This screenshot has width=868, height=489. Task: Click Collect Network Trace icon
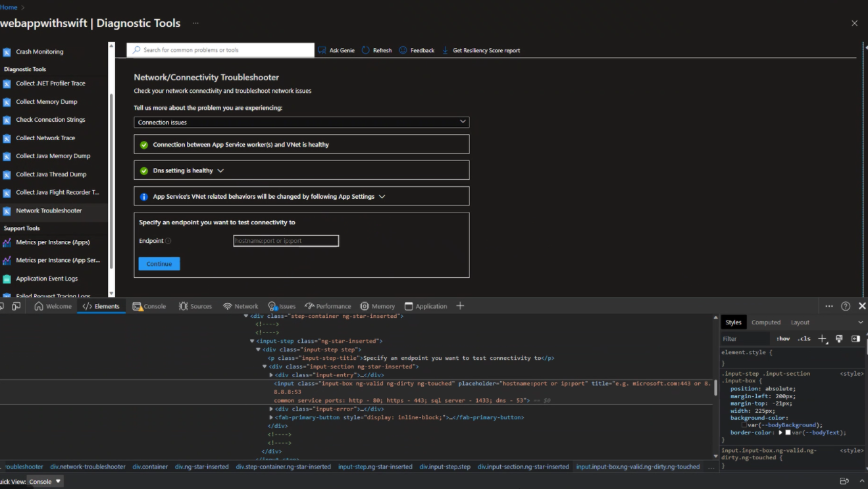click(x=7, y=138)
